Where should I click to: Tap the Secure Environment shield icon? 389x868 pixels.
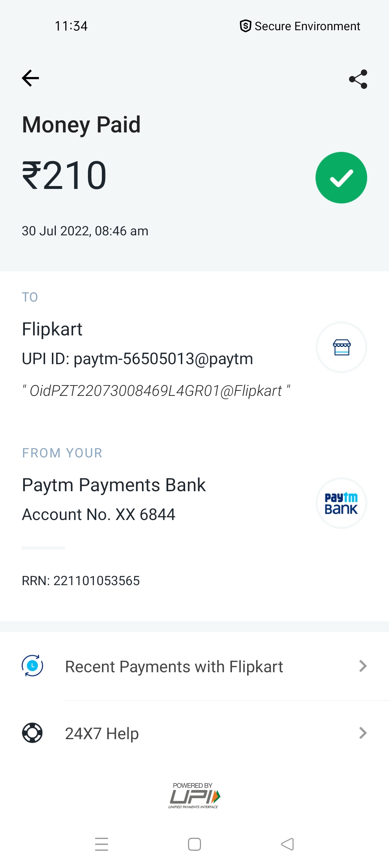tap(245, 26)
